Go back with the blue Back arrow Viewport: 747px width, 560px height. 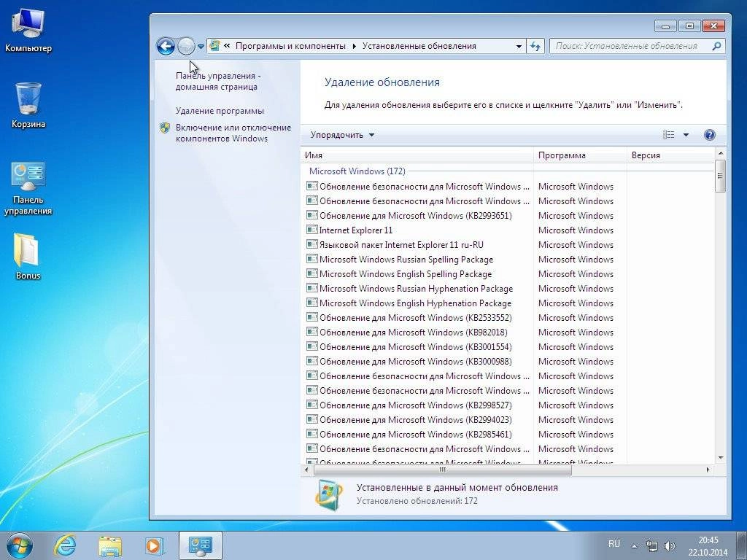click(166, 46)
